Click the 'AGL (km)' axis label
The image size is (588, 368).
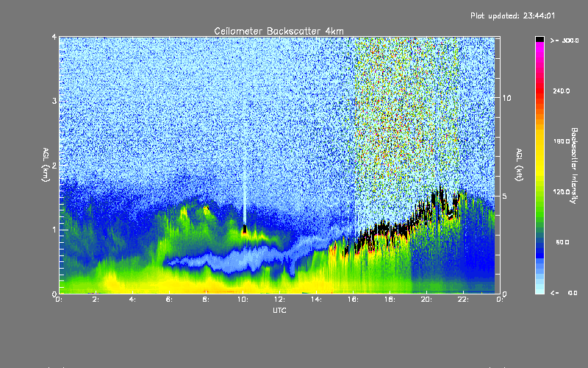[46, 165]
